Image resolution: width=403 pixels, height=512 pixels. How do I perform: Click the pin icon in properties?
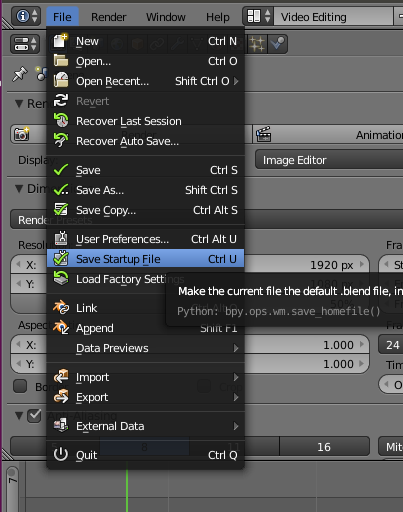point(20,74)
